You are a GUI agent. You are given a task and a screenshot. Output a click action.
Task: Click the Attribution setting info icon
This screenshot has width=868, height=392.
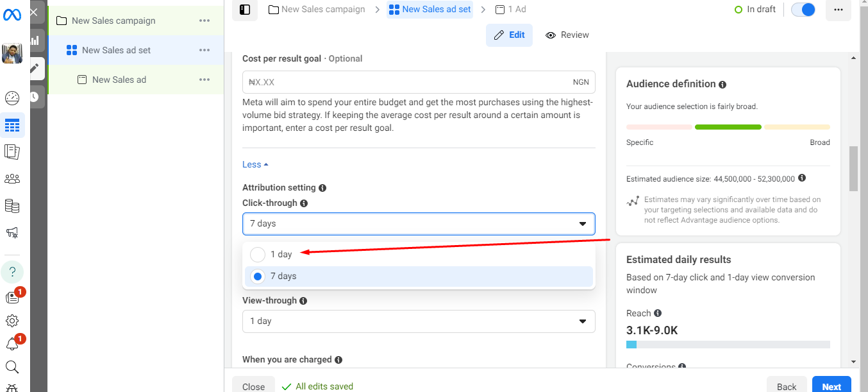322,188
